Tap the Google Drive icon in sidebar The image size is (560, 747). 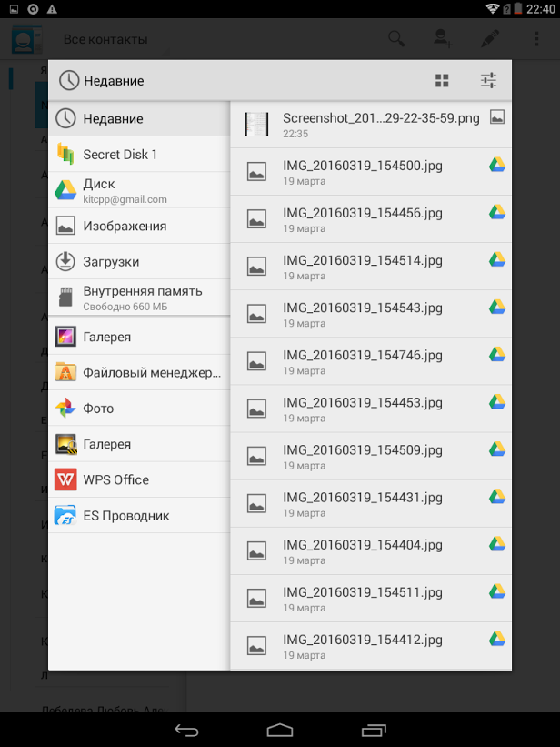coord(65,190)
